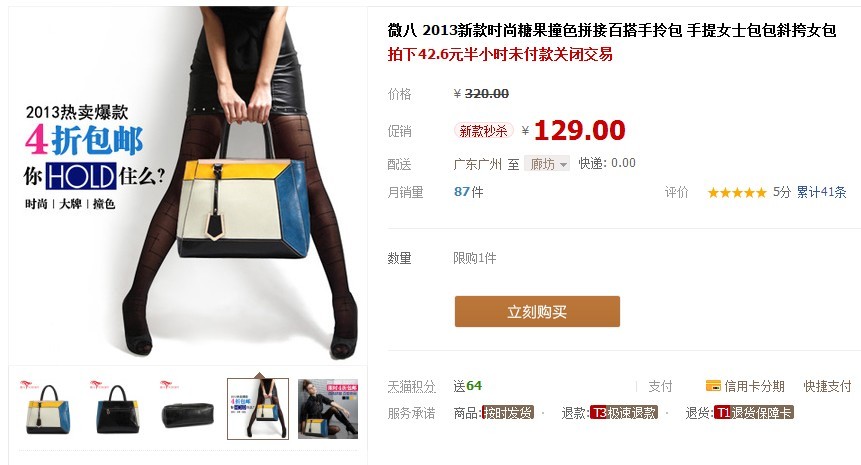Click the 新款秒杀 promotion tag

click(x=483, y=131)
